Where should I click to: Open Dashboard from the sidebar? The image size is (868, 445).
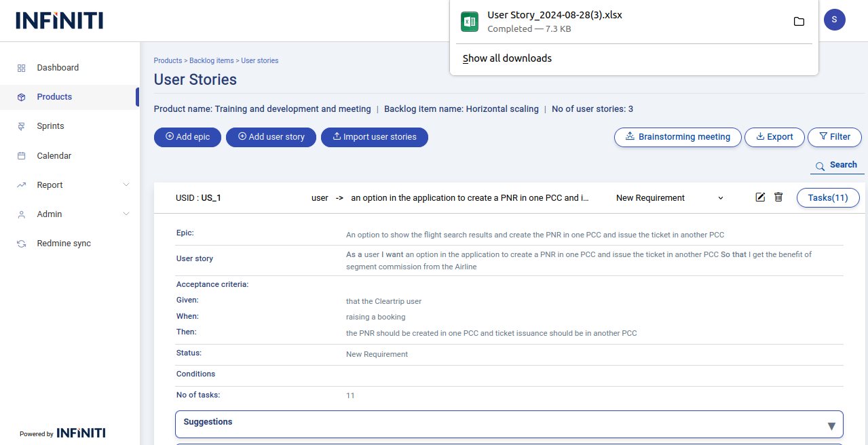[x=58, y=68]
